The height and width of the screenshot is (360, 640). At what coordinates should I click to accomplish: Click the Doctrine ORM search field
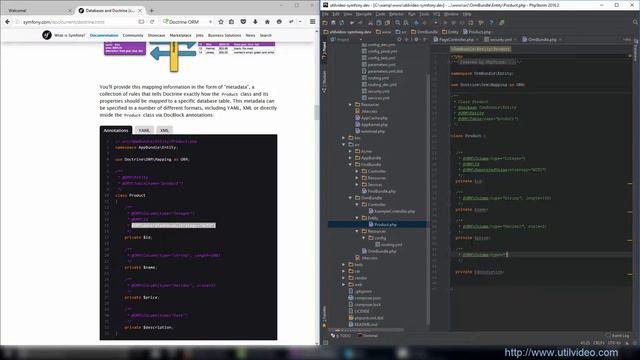coord(188,22)
